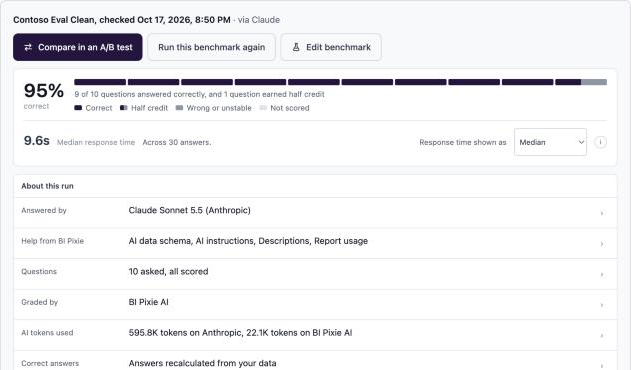Expand the AI tokens used row chevron

[602, 335]
